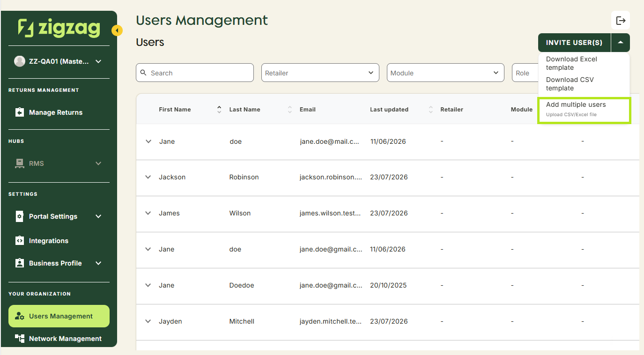Image resolution: width=644 pixels, height=355 pixels.
Task: Sort the table by First Name
Action: click(219, 110)
